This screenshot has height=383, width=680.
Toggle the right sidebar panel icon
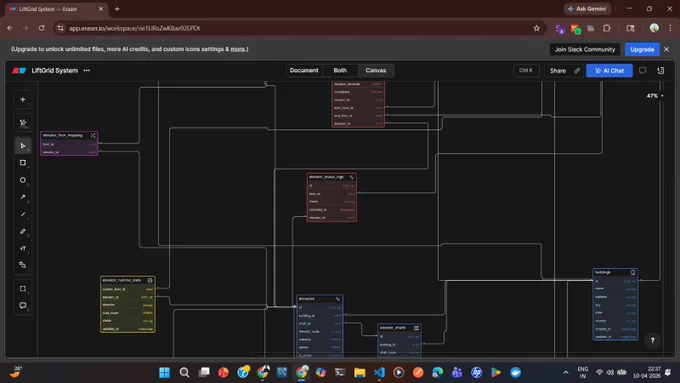coord(660,70)
